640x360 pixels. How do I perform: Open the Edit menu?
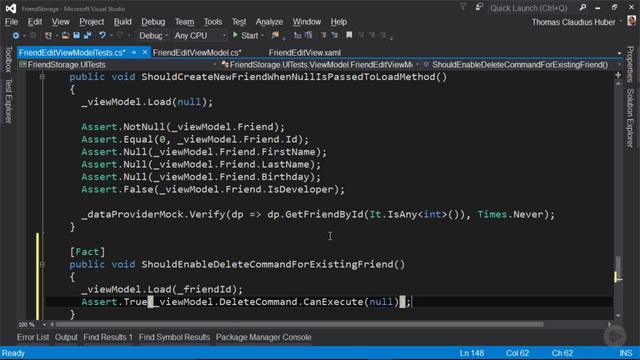click(x=35, y=22)
